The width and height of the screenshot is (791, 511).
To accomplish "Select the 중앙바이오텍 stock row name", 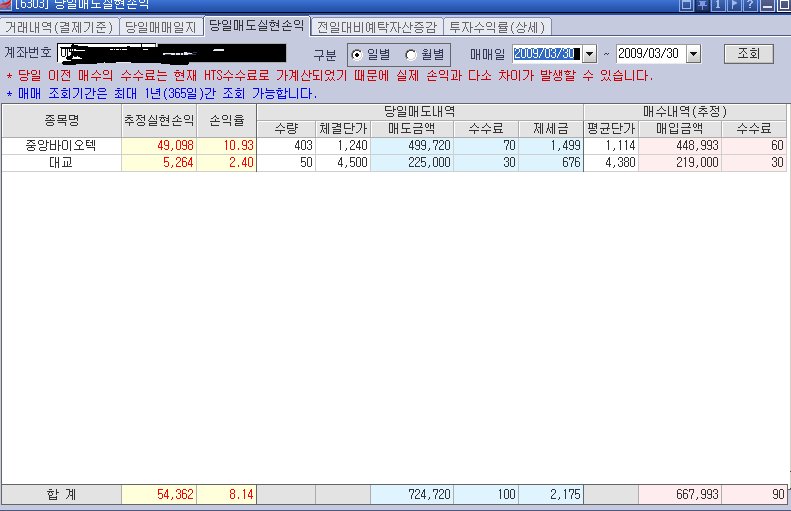I will (61, 145).
